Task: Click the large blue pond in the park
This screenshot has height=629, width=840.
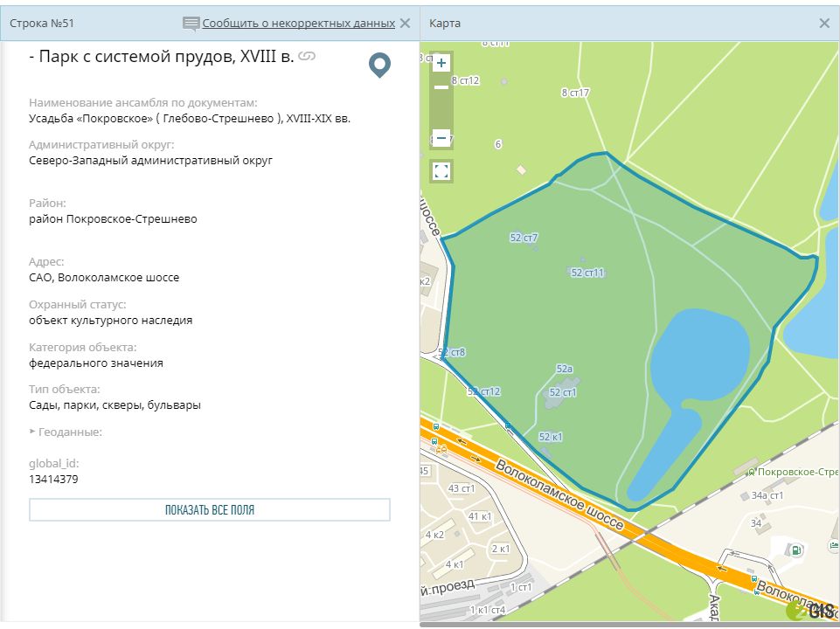Action: coord(699,353)
